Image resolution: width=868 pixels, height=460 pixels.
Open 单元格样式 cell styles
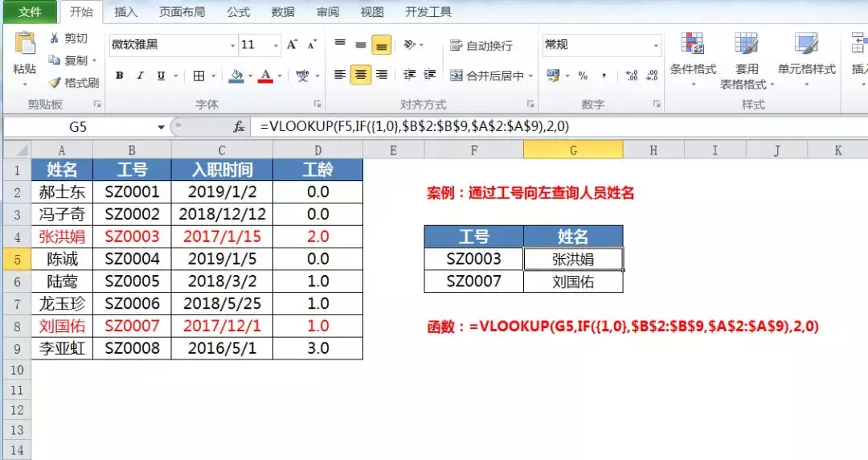807,60
